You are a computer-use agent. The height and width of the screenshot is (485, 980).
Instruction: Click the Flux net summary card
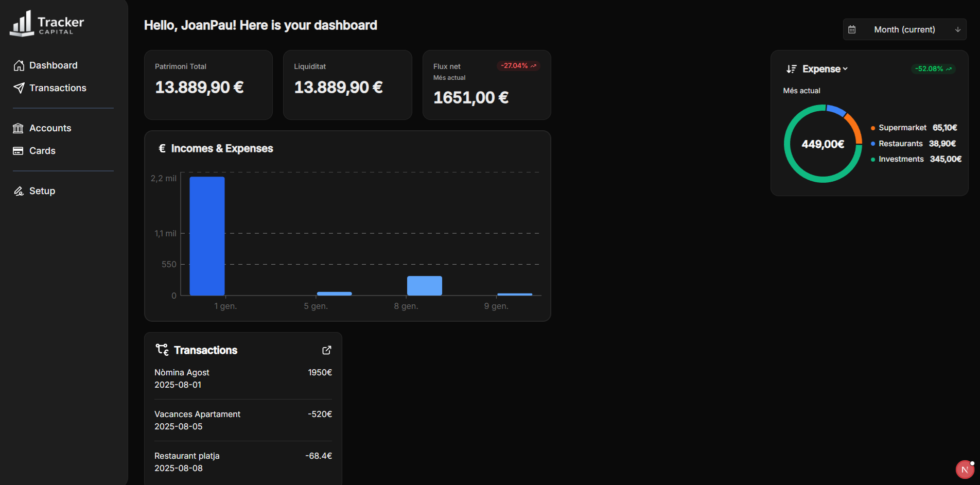(486, 85)
